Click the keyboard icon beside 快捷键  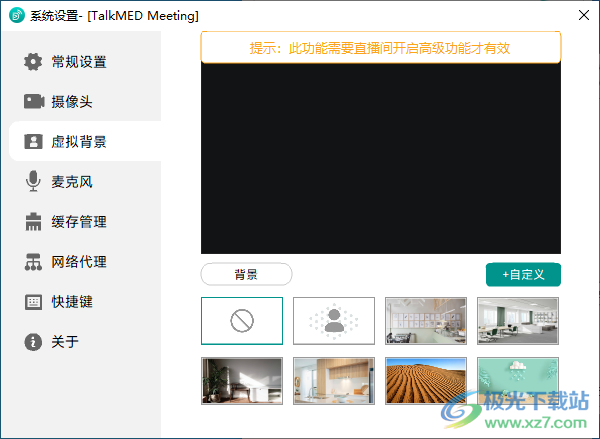pyautogui.click(x=33, y=302)
